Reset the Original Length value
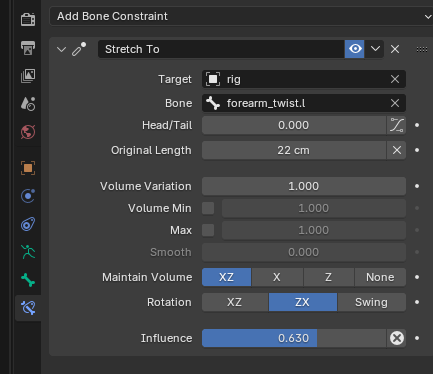 pos(397,150)
